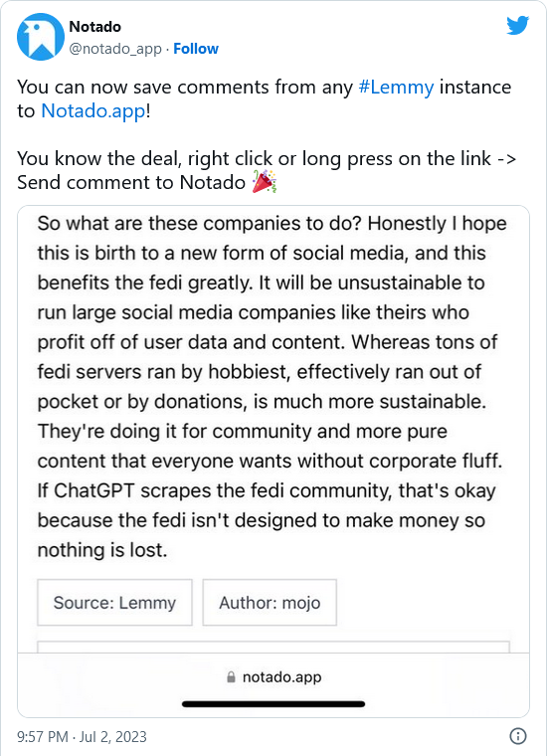
Task: Open the @notado_app handle
Action: [115, 49]
